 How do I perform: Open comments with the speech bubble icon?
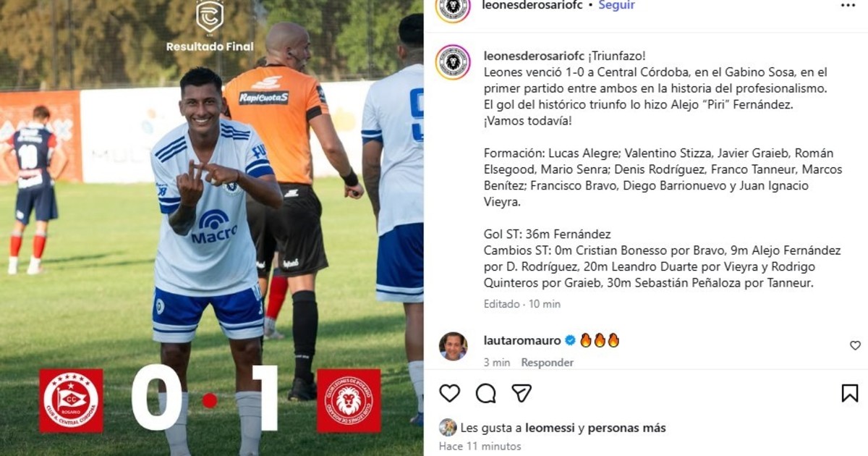[x=486, y=393]
